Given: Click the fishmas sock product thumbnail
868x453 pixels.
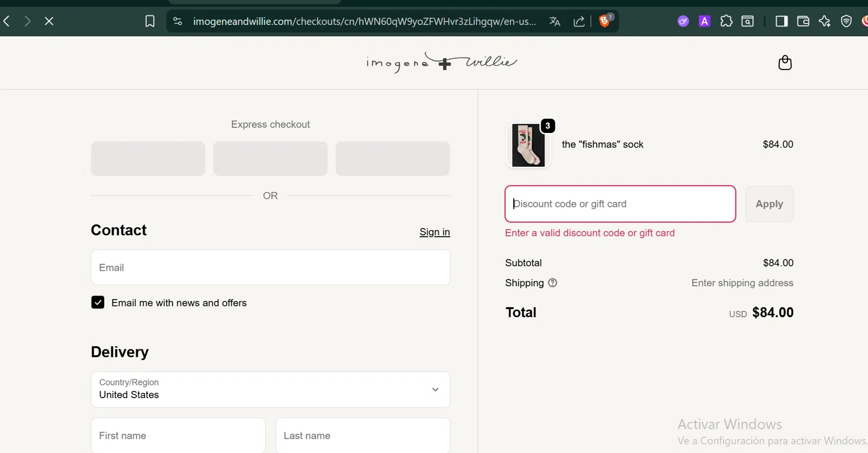Looking at the screenshot, I should pos(528,145).
